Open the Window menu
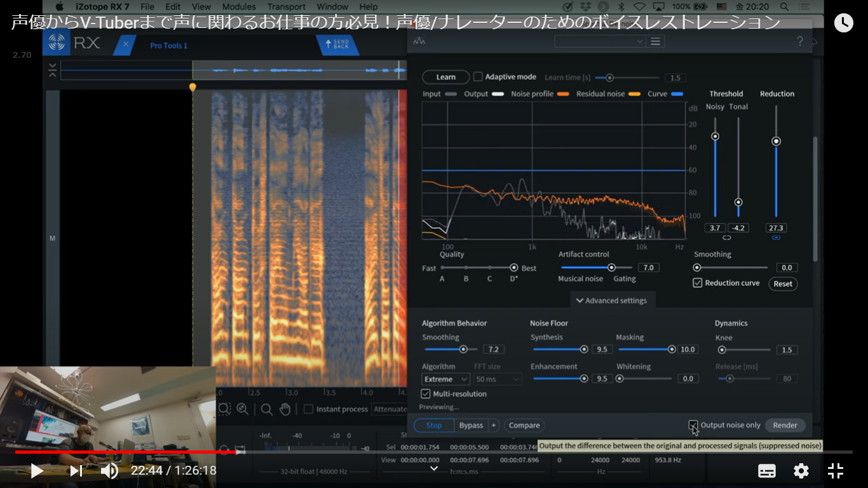 (x=332, y=6)
